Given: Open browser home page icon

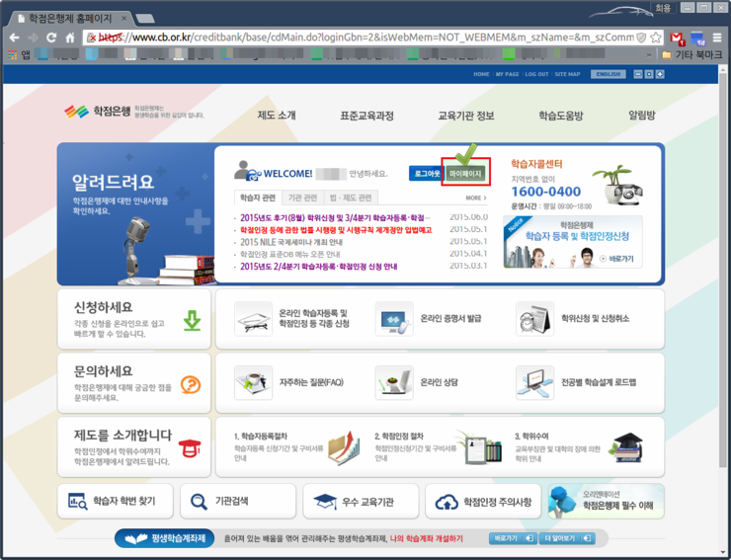Looking at the screenshot, I should [70, 38].
